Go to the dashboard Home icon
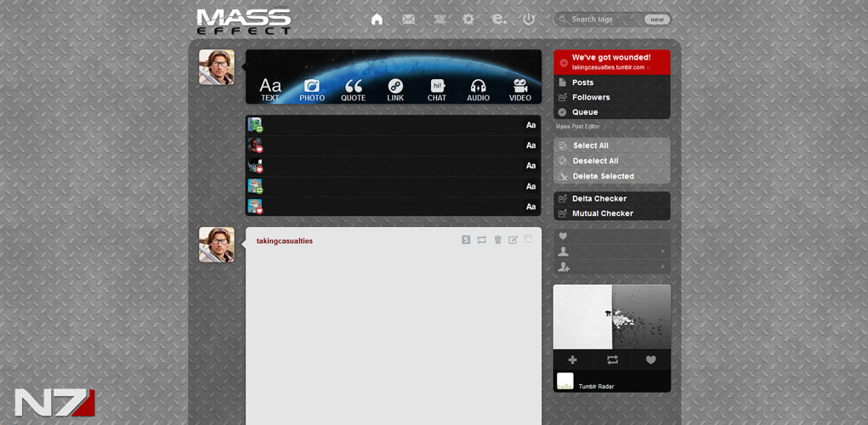 click(377, 20)
